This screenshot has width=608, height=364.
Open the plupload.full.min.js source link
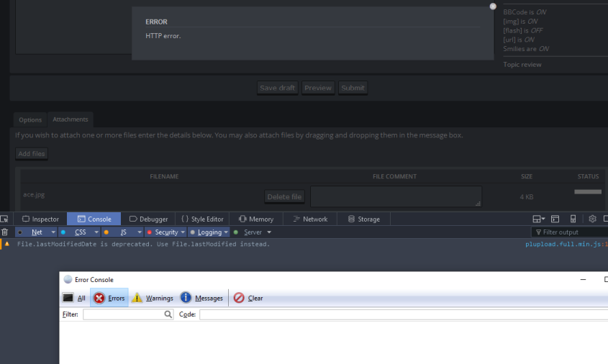coord(566,244)
